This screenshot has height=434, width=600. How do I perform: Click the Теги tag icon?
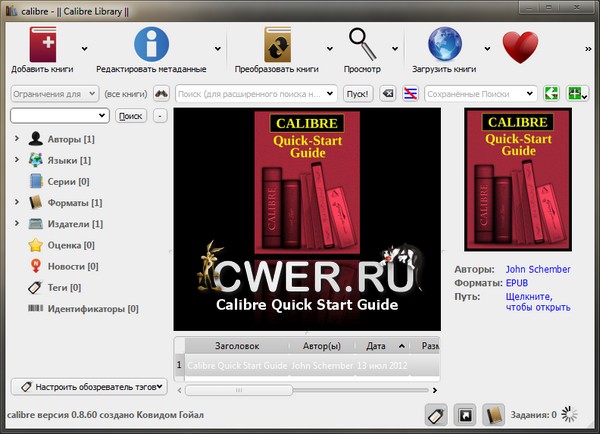35,287
